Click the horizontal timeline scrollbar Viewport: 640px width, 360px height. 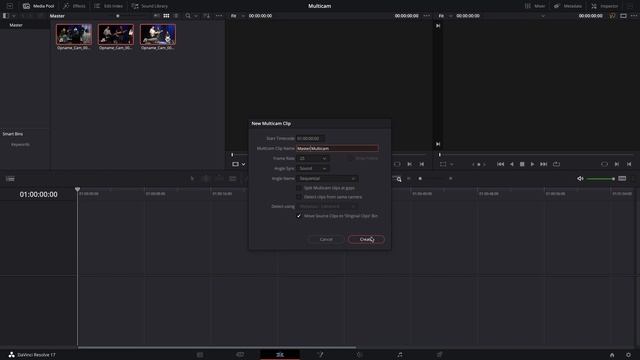217,347
